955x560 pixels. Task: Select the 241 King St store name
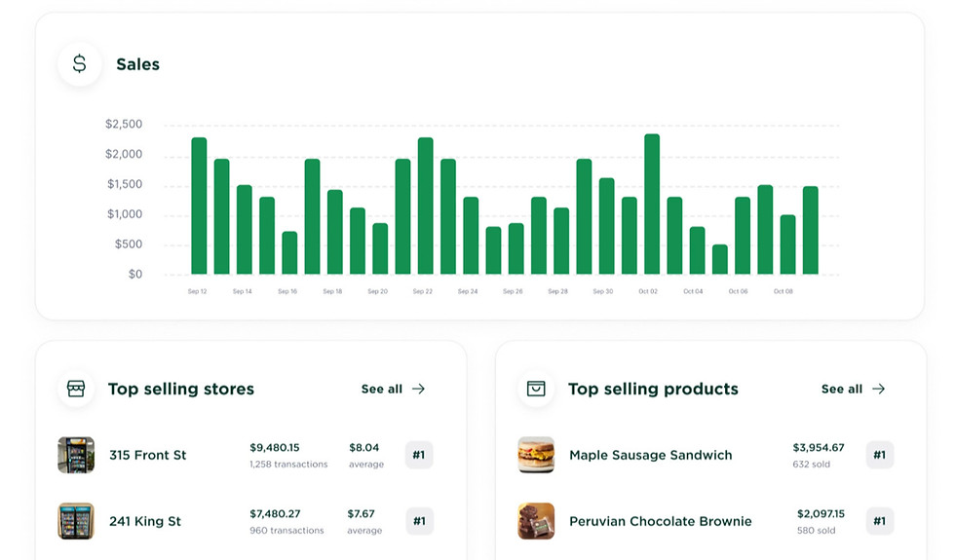click(145, 521)
